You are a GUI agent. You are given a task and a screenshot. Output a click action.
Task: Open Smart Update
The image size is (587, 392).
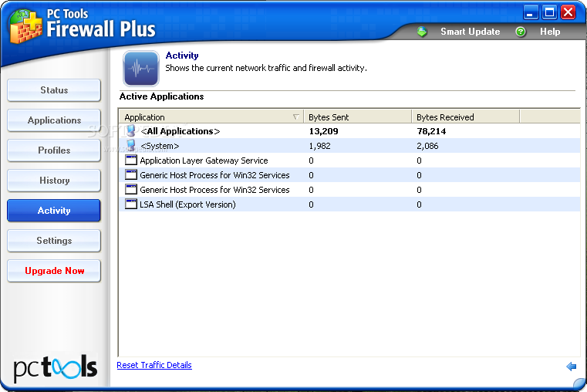(471, 32)
